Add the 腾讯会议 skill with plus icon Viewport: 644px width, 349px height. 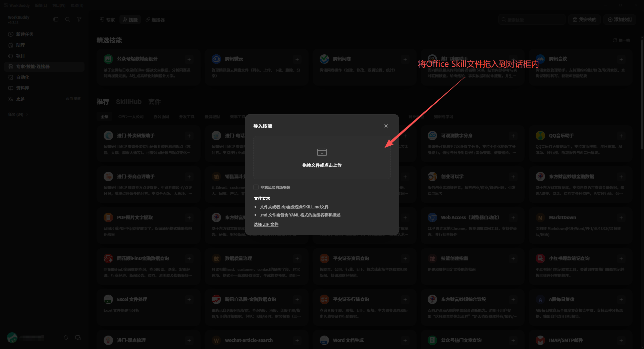[x=621, y=59]
